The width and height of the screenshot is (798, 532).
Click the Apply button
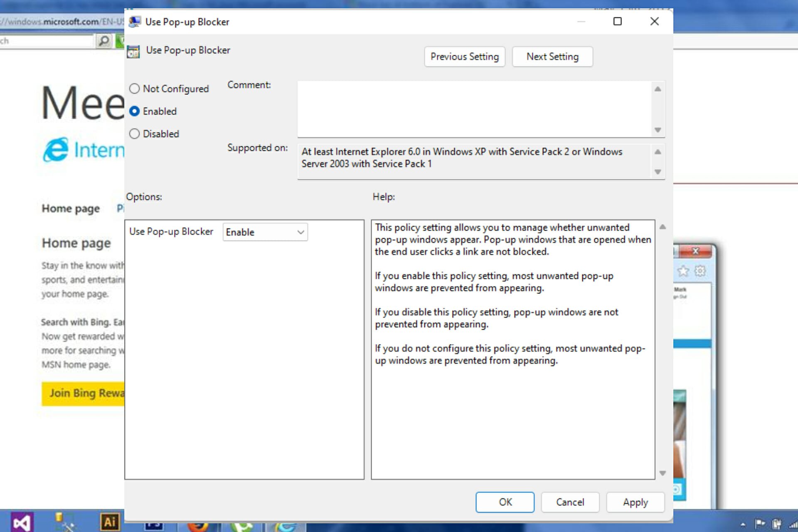(635, 502)
